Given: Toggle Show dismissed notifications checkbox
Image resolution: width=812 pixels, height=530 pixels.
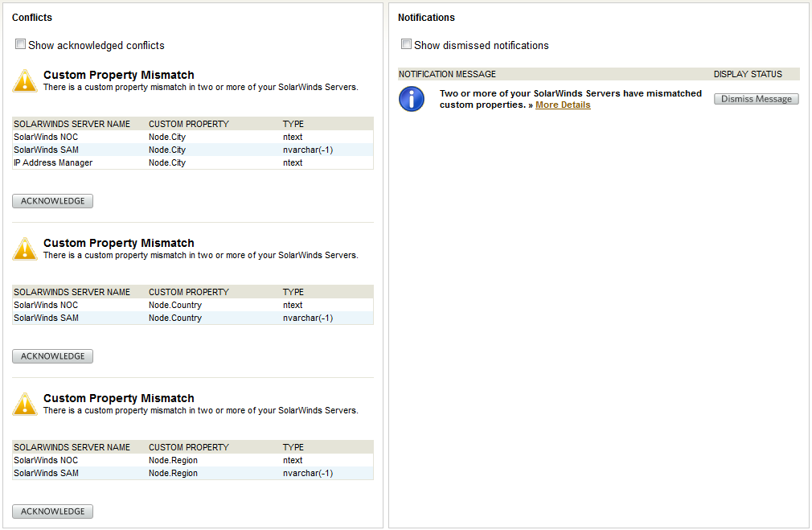Looking at the screenshot, I should 407,45.
